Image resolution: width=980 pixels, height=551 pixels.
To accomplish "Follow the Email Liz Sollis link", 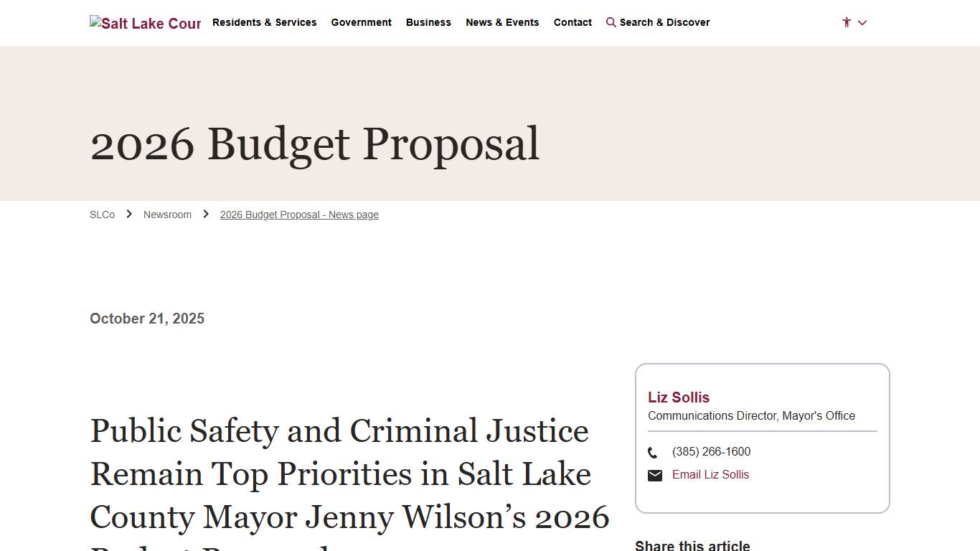I will tap(710, 475).
